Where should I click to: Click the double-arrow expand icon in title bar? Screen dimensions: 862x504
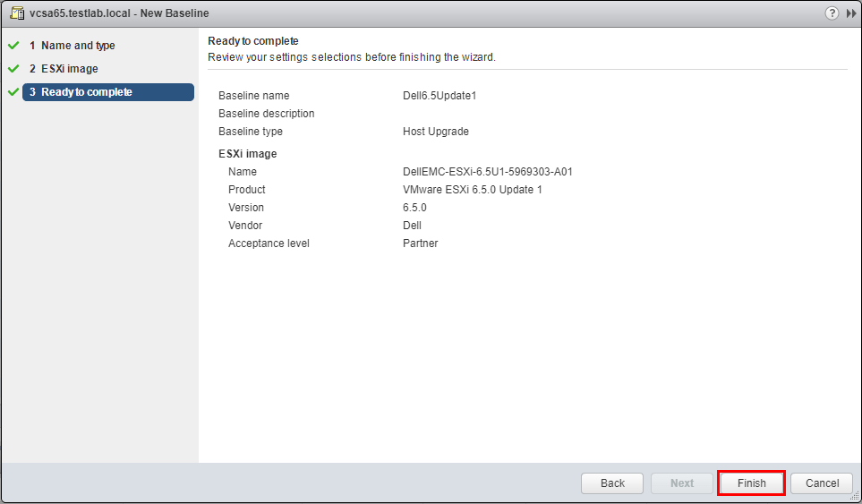tap(851, 13)
